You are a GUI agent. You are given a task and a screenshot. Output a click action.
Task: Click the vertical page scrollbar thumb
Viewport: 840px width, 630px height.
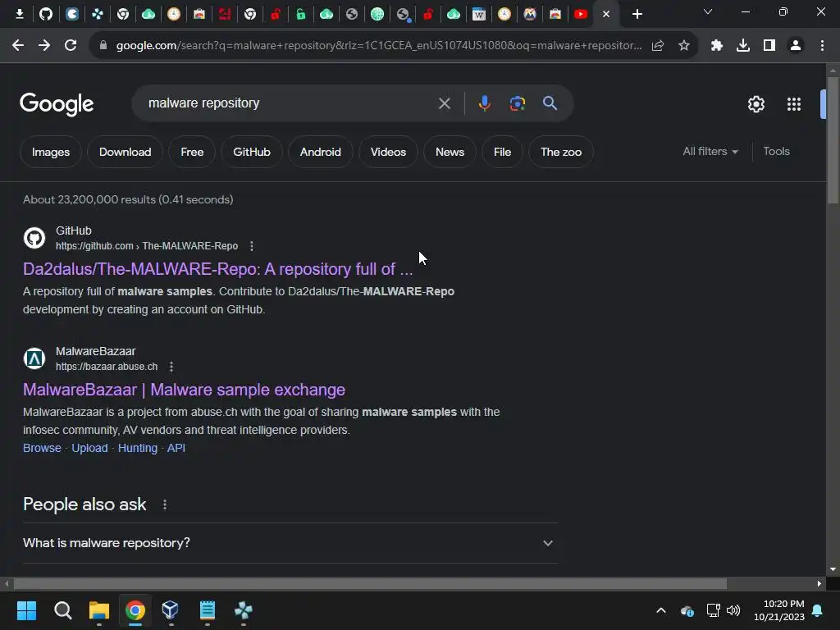[x=833, y=139]
